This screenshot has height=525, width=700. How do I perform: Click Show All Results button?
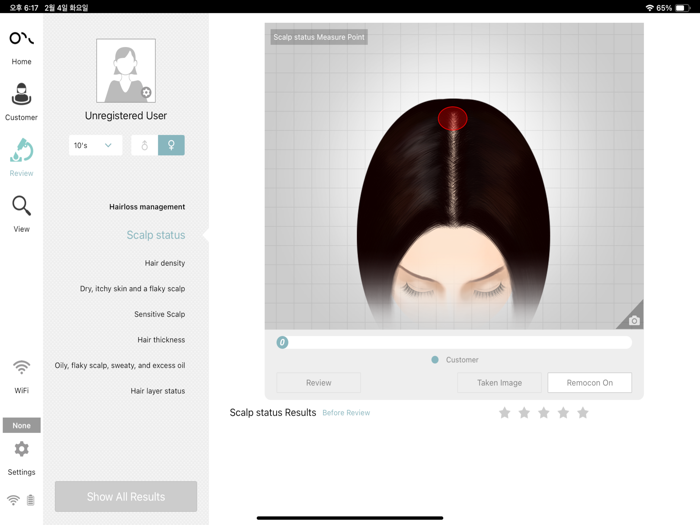point(126,496)
